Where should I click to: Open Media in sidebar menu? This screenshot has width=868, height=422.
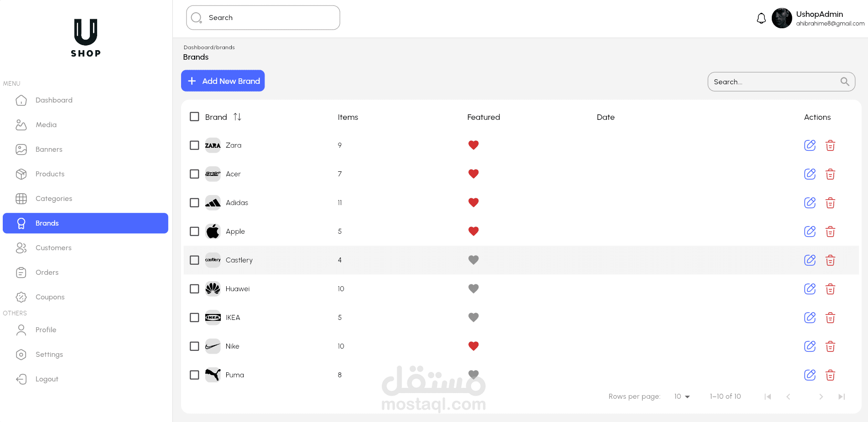[x=85, y=125]
